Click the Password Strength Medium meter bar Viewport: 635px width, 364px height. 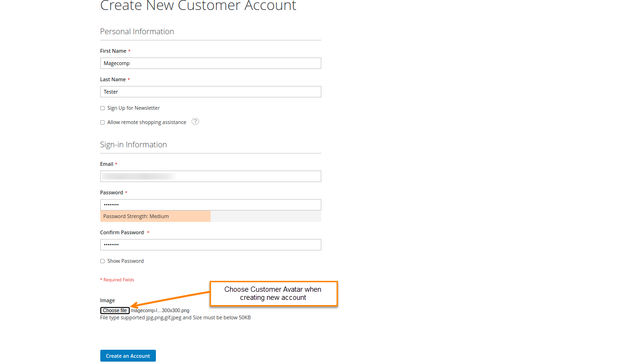coord(155,216)
